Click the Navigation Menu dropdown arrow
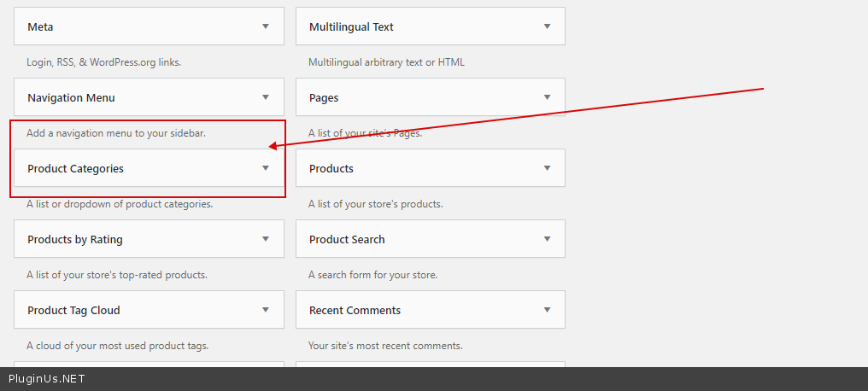This screenshot has width=868, height=391. [266, 97]
